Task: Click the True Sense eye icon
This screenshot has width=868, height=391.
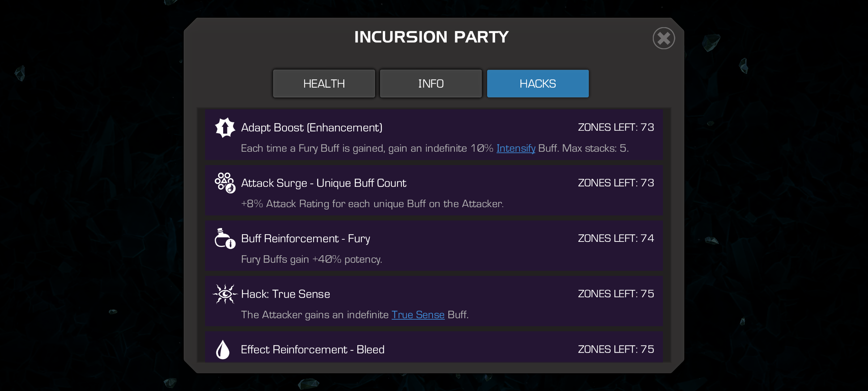Action: pos(225,294)
